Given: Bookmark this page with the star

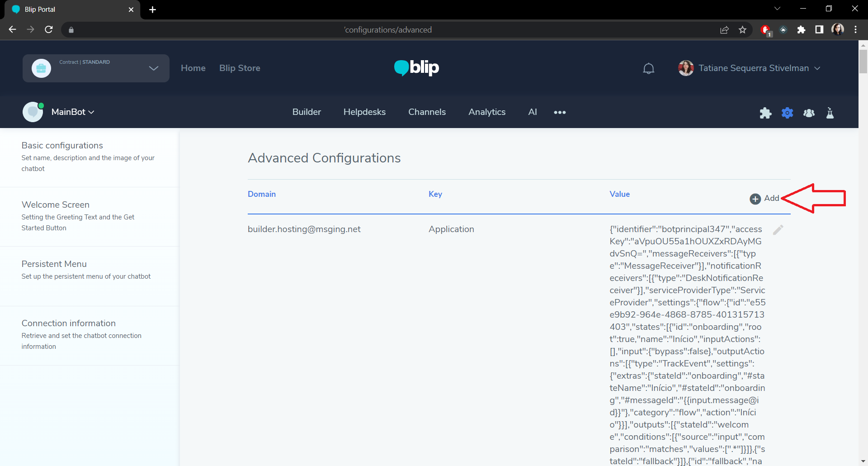Looking at the screenshot, I should tap(742, 30).
